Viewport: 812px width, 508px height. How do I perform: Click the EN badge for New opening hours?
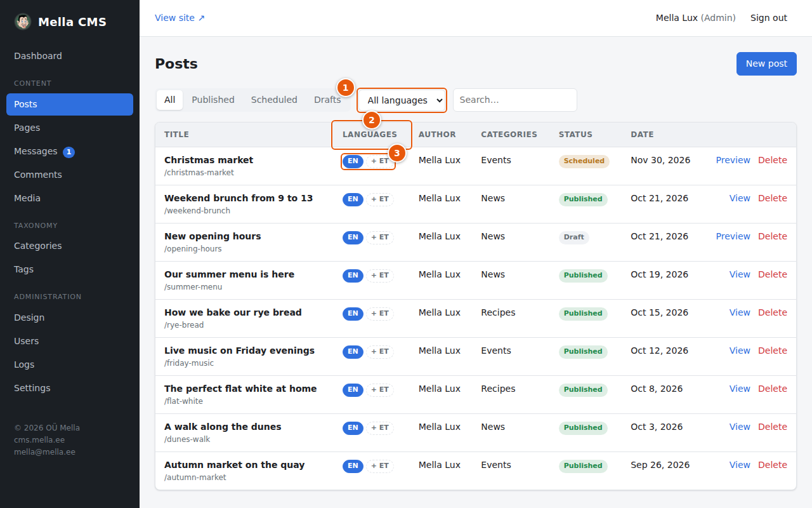353,237
